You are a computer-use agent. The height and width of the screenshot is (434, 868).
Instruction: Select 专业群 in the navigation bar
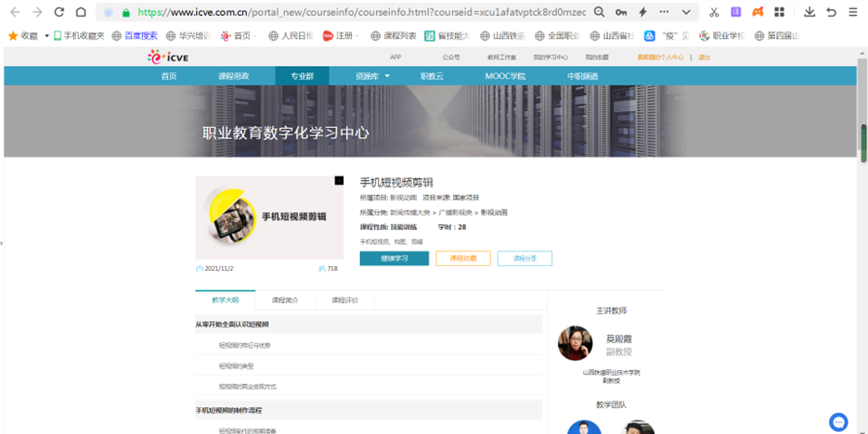(x=303, y=76)
